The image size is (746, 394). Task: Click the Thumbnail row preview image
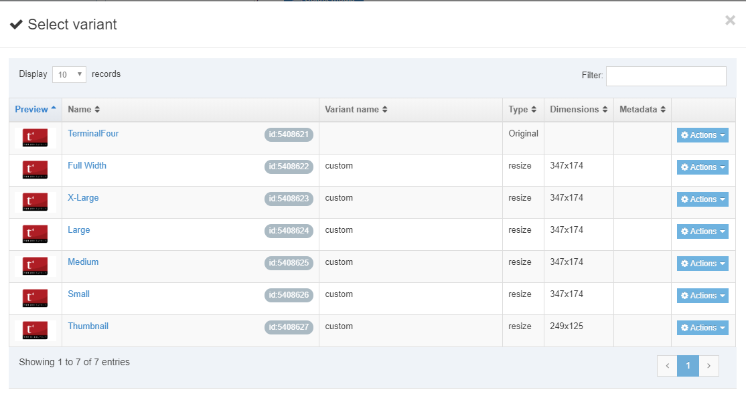(x=35, y=330)
